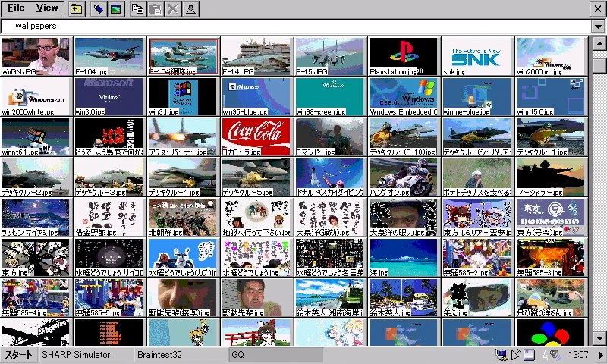Select the win3.1.jpg thumbnail

184,97
